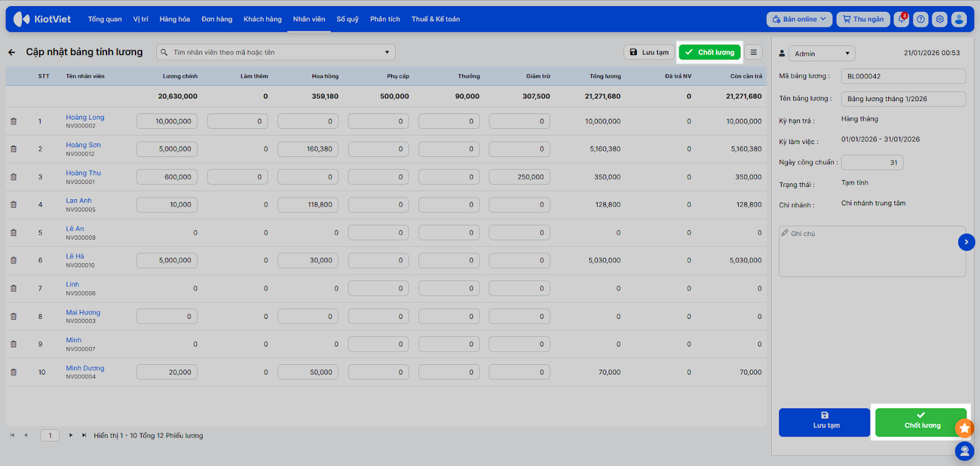Open employee link Hoàng Sơn
Screen dimensions: 980x466
coord(83,145)
